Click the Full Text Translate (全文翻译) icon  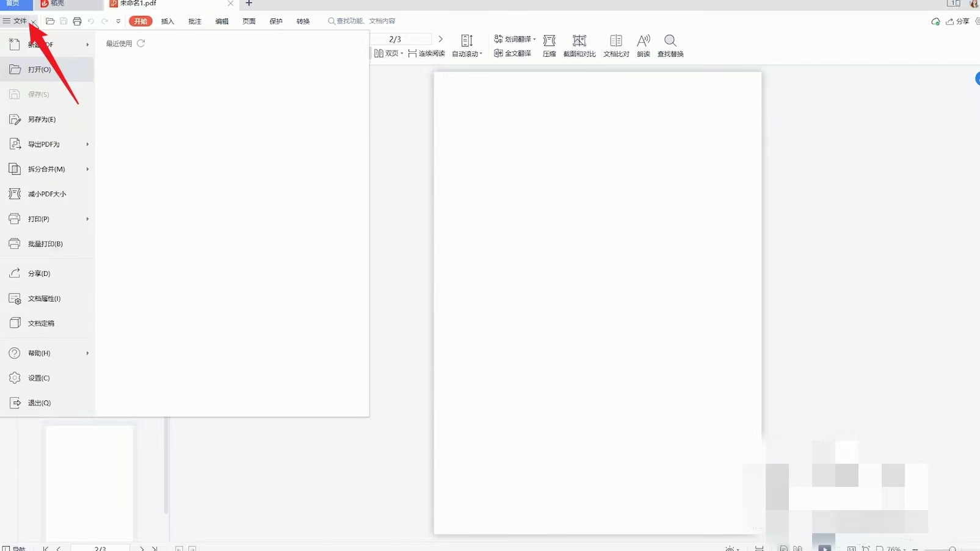512,54
